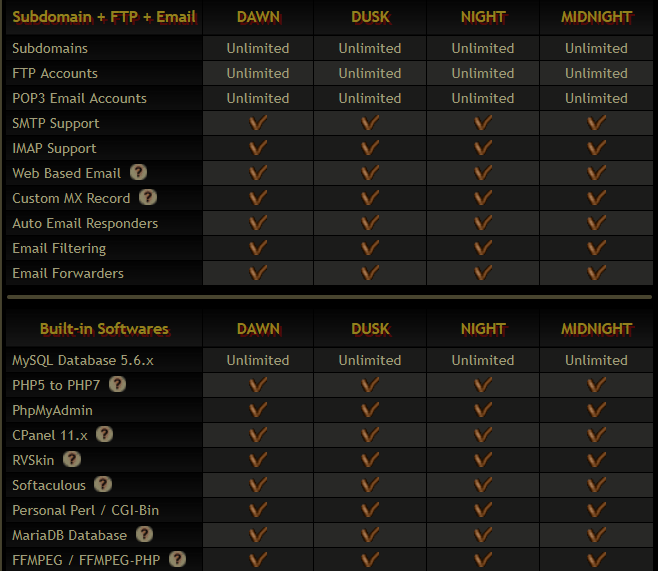Click the RVSkin question mark icon

(72, 459)
